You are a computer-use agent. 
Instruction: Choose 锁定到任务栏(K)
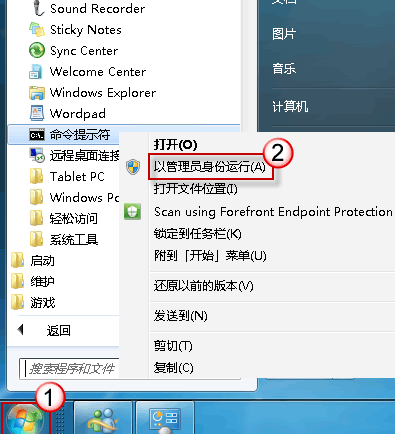click(x=197, y=234)
